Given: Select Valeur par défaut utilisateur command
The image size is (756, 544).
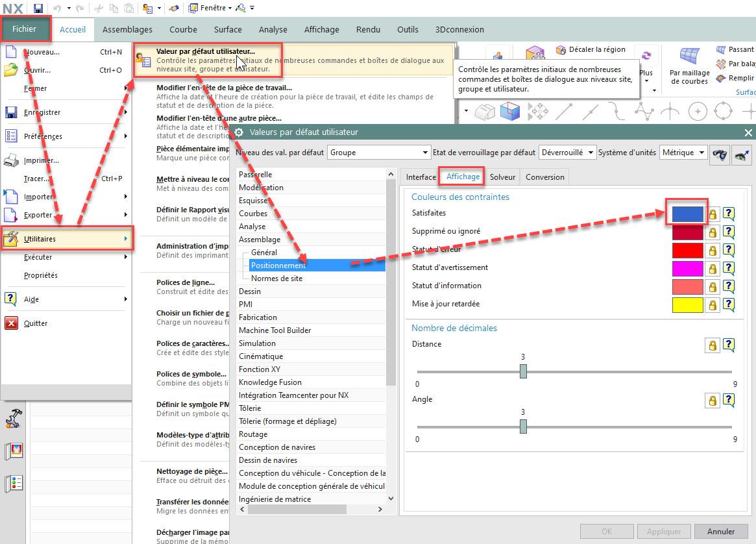Looking at the screenshot, I should pos(205,51).
